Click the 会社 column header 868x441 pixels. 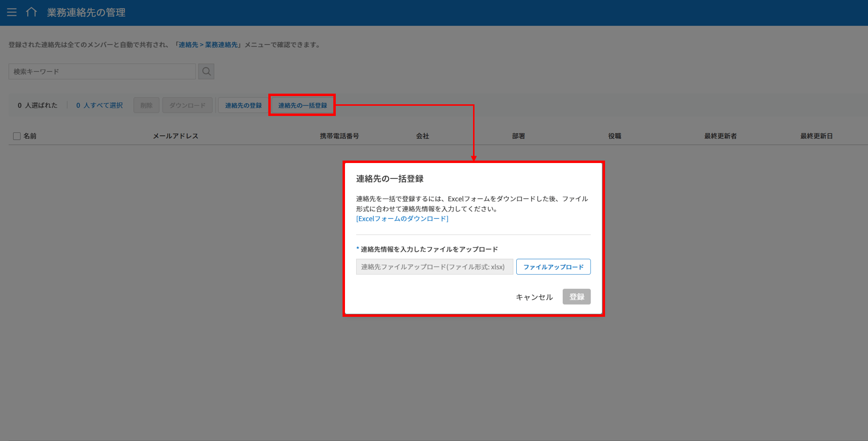(x=422, y=136)
